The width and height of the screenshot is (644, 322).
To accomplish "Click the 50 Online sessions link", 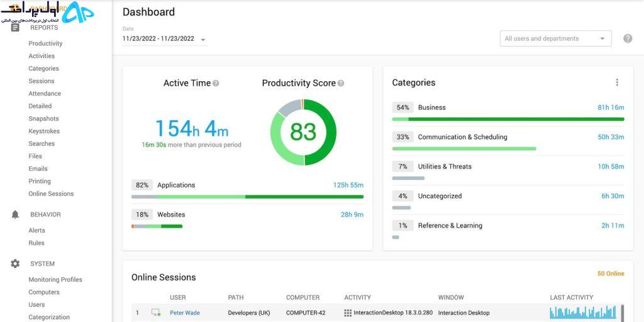I will pos(611,274).
